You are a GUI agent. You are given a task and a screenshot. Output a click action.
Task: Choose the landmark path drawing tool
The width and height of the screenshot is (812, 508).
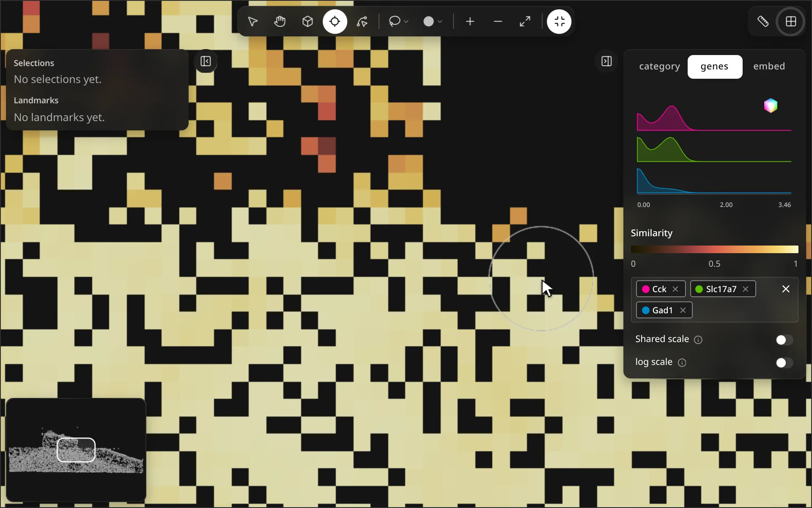tap(362, 22)
